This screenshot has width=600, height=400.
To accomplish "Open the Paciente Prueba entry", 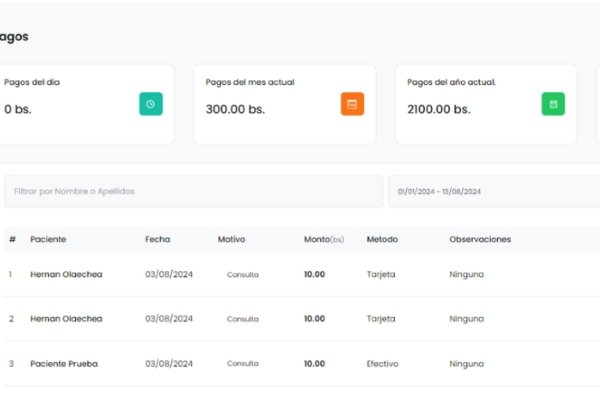I will coord(64,364).
